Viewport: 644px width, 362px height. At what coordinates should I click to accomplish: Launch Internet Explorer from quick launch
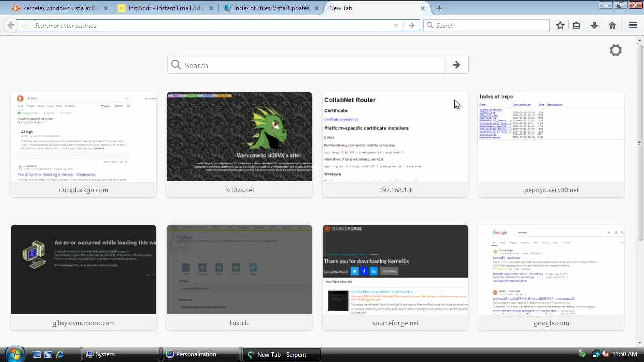60,354
